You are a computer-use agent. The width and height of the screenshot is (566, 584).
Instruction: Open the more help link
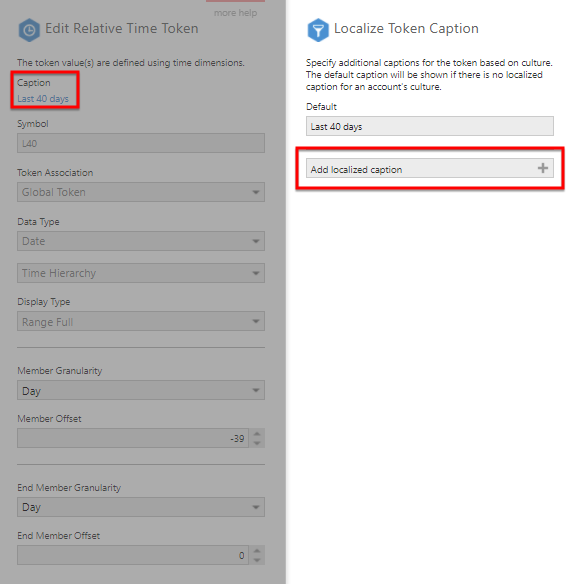[235, 13]
